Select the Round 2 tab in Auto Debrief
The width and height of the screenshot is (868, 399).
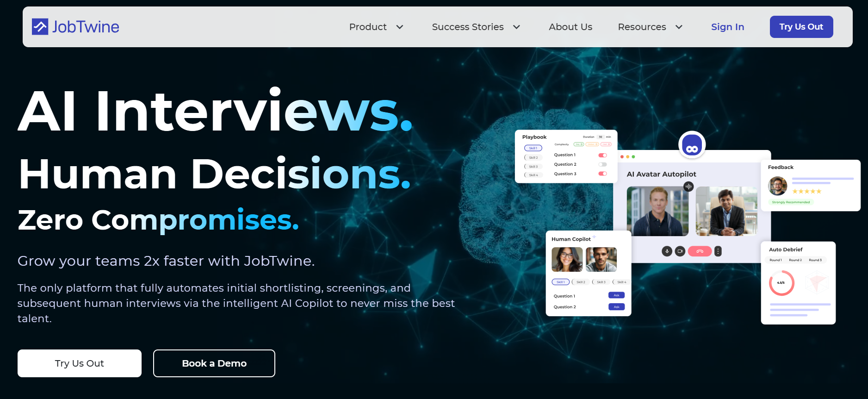pos(795,260)
